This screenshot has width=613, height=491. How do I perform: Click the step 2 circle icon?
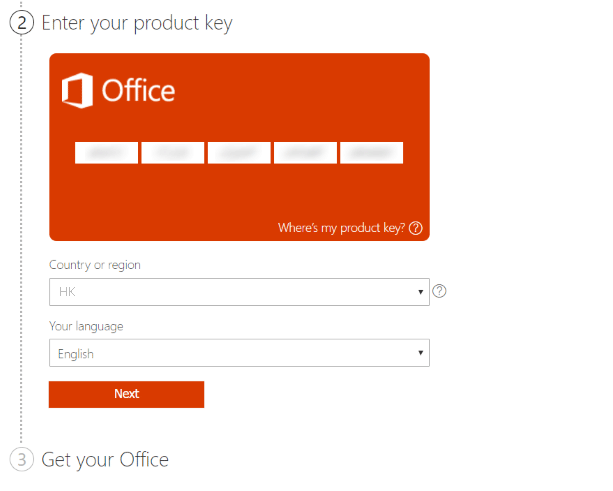tap(22, 23)
